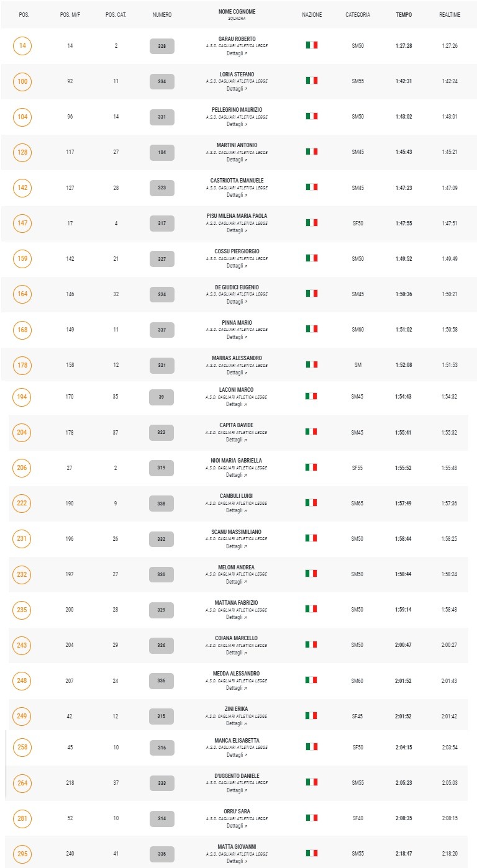Image resolution: width=477 pixels, height=868 pixels.
Task: Click position circle 295 for Matta Giovanni
Action: tap(22, 854)
